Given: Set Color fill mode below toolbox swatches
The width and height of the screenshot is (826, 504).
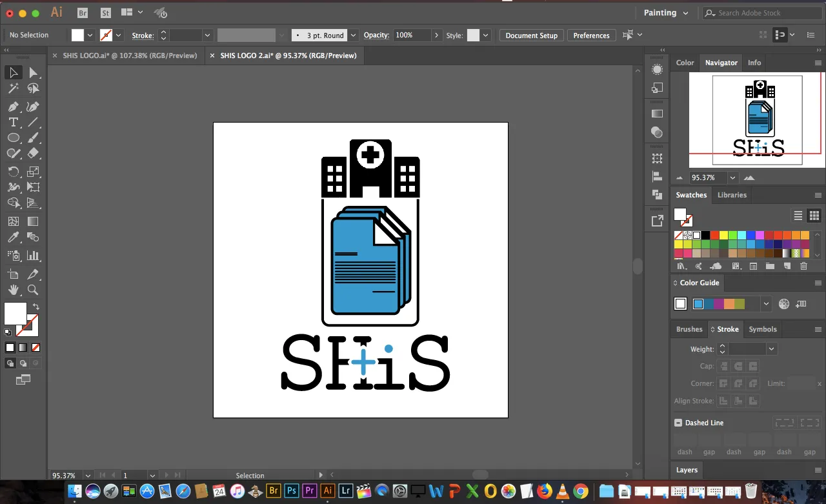Looking at the screenshot, I should 10,347.
